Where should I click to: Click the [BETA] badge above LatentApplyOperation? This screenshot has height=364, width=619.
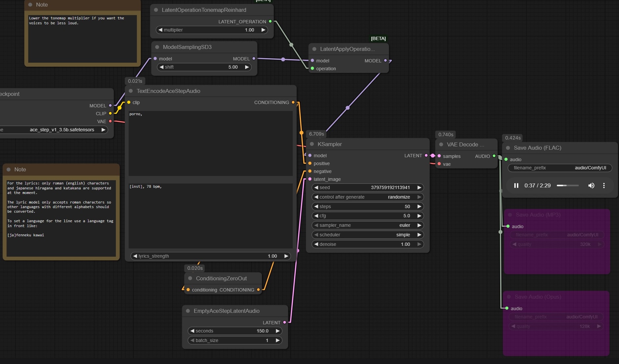(378, 38)
